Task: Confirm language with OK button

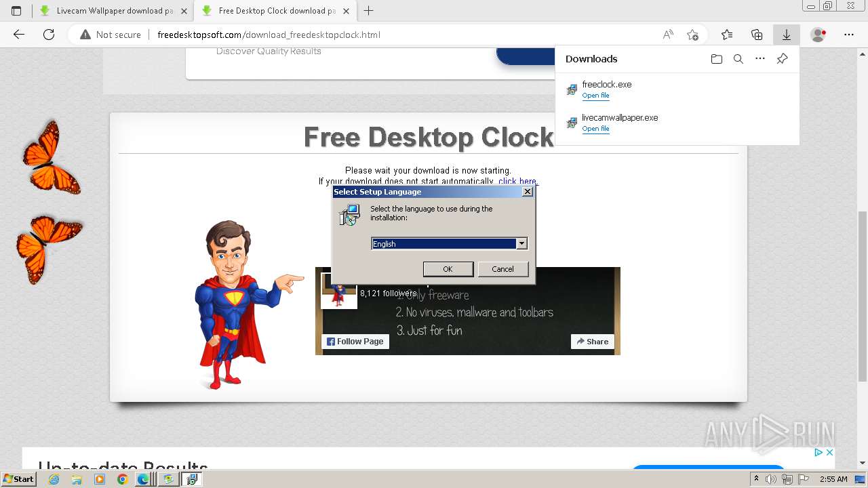Action: pos(448,269)
